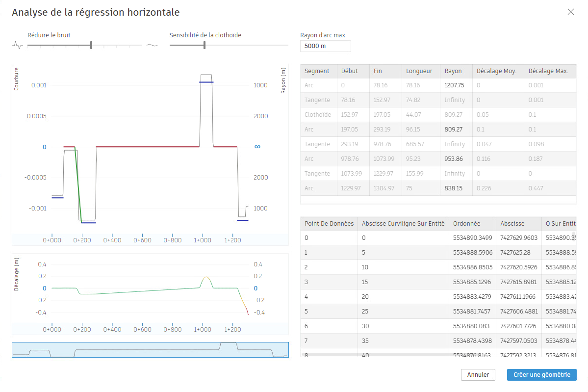The image size is (588, 392).
Task: Select the Clothoïde segment row
Action: click(438, 115)
